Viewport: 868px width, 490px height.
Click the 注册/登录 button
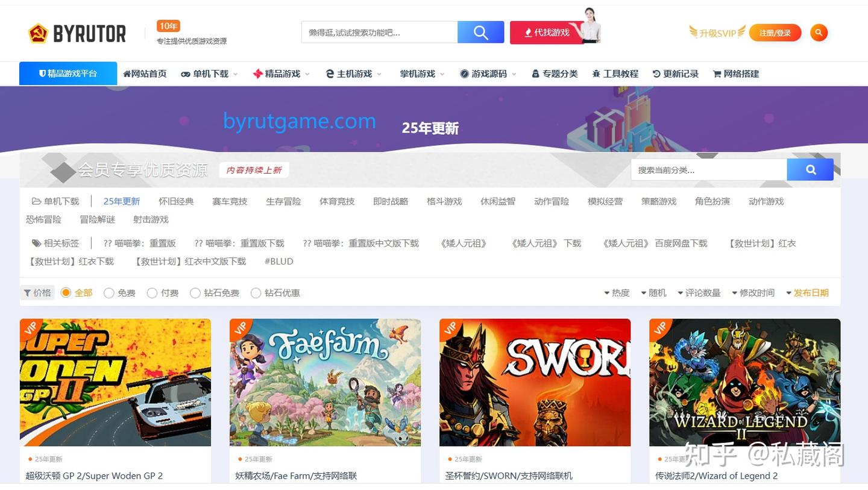pyautogui.click(x=775, y=33)
